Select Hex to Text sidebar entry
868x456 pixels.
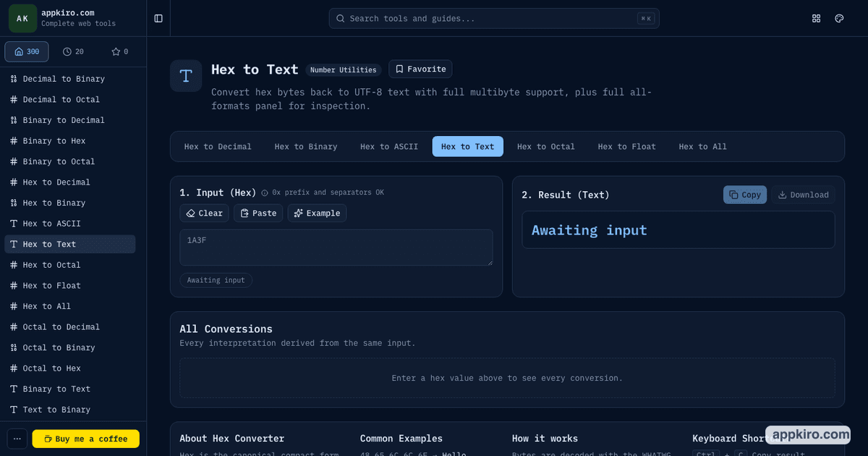coord(70,244)
